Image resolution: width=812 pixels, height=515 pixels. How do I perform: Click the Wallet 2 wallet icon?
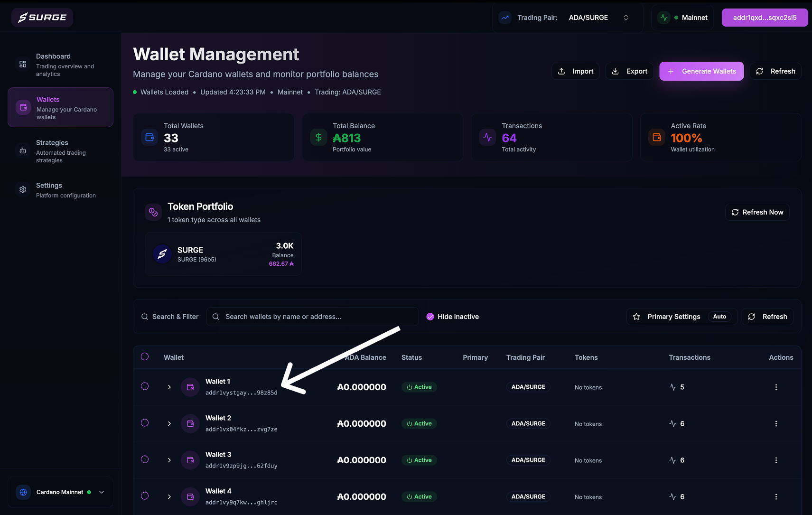coord(190,424)
